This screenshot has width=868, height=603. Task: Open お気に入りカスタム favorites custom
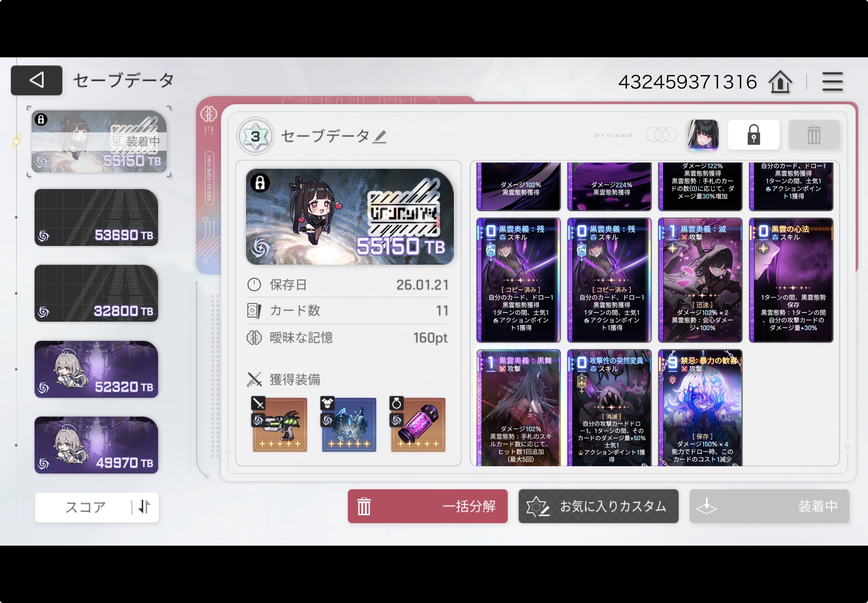coord(598,506)
